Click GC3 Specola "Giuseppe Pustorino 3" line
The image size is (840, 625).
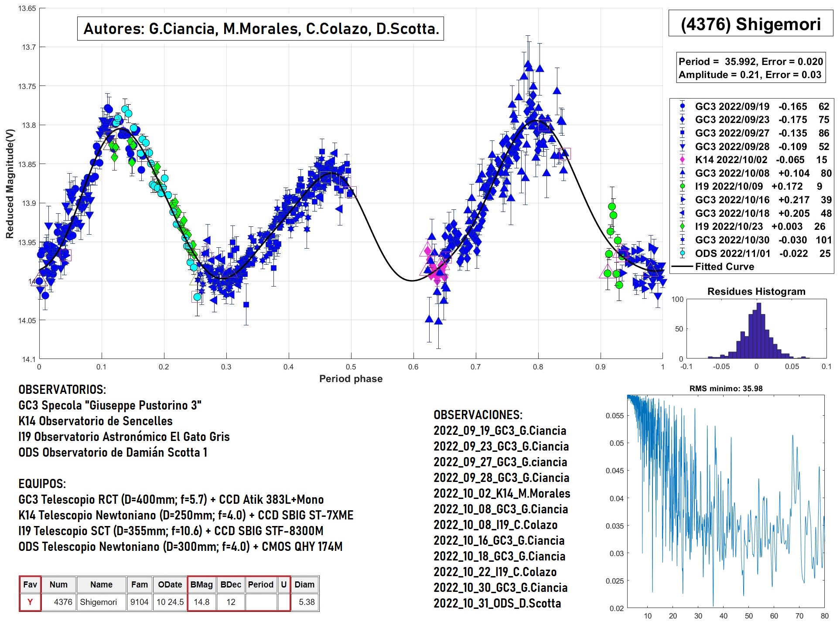[x=110, y=405]
